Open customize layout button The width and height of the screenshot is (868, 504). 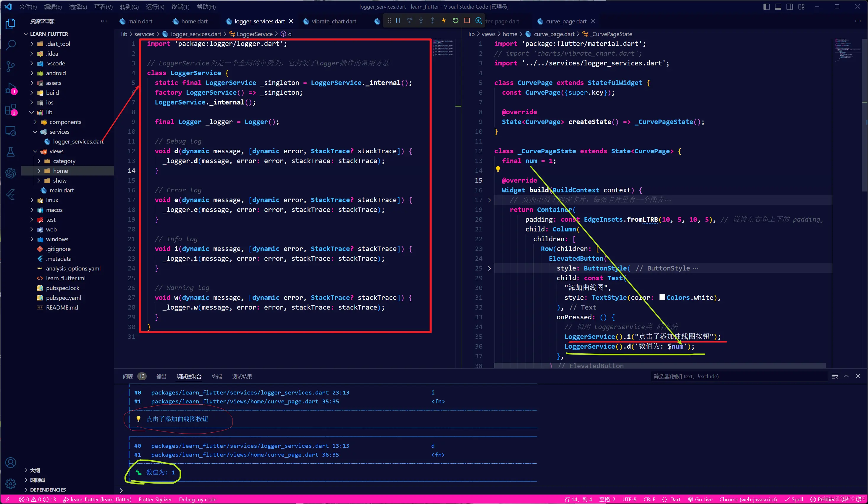[801, 7]
